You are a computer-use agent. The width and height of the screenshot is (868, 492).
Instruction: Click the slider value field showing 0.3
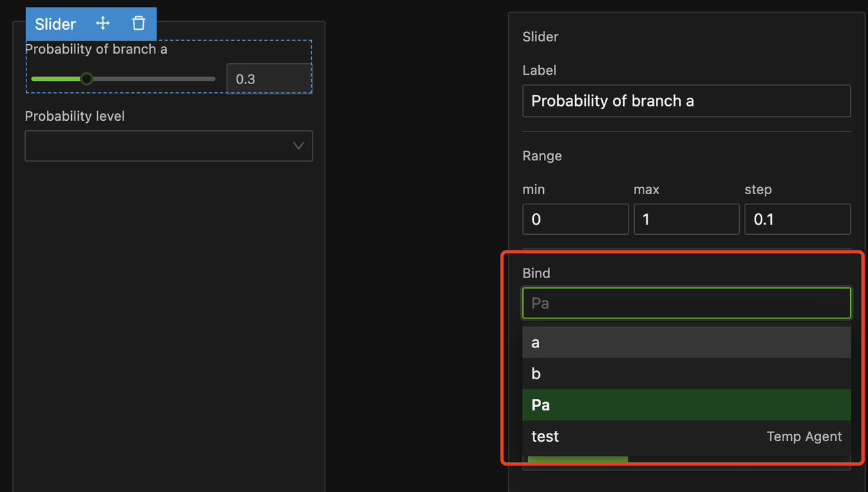[x=269, y=79]
